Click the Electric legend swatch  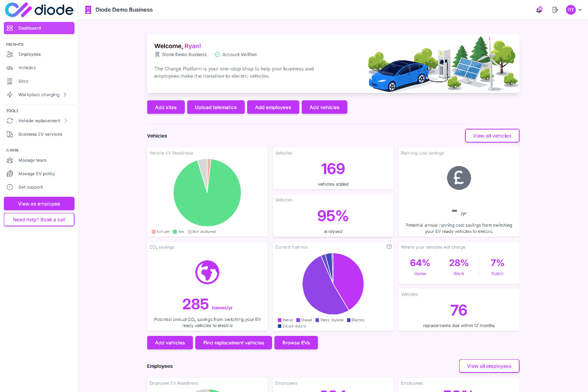349,320
